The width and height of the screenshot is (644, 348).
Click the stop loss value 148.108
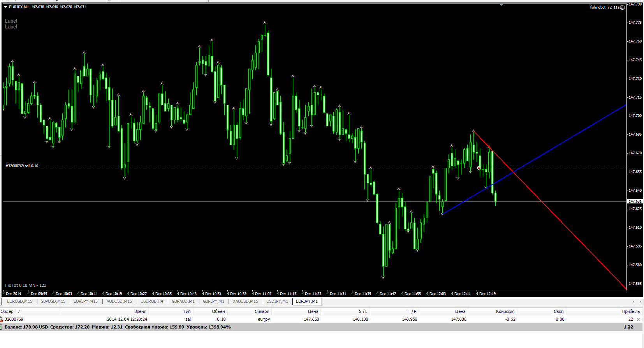click(x=361, y=319)
